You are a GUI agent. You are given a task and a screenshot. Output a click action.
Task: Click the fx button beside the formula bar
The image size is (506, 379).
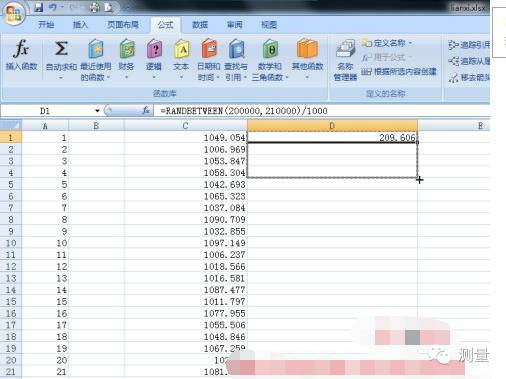coord(146,110)
